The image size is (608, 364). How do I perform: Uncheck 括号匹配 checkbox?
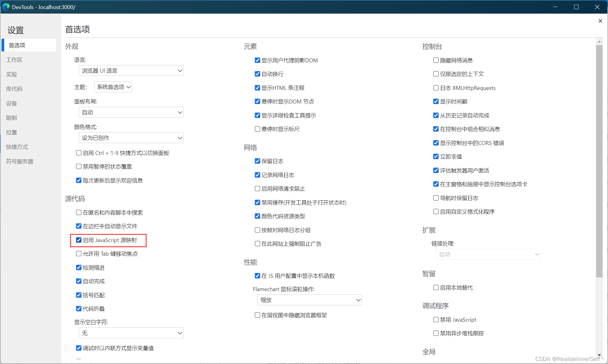point(79,295)
